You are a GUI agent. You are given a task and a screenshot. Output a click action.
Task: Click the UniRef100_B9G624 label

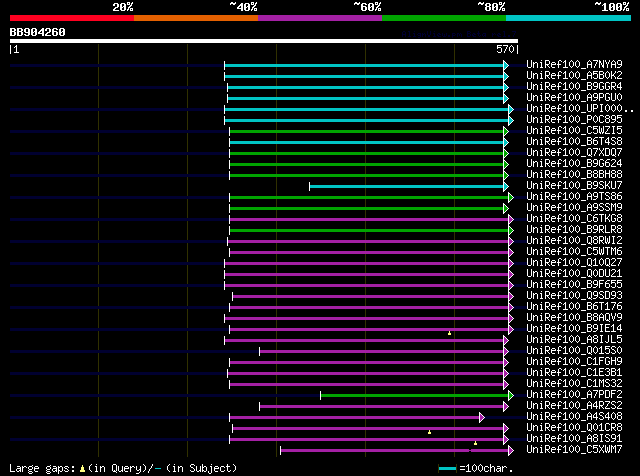coord(574,164)
